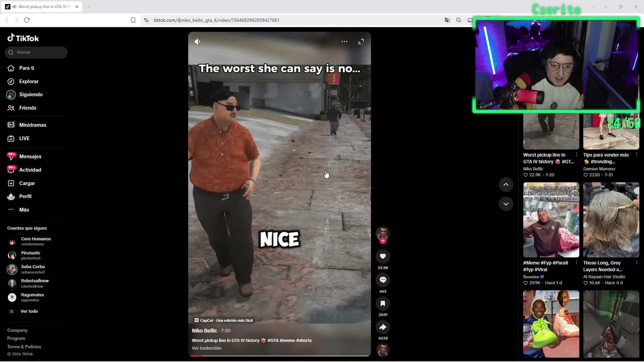The image size is (644, 362).
Task: Go back in the browser
Action: coord(7,20)
